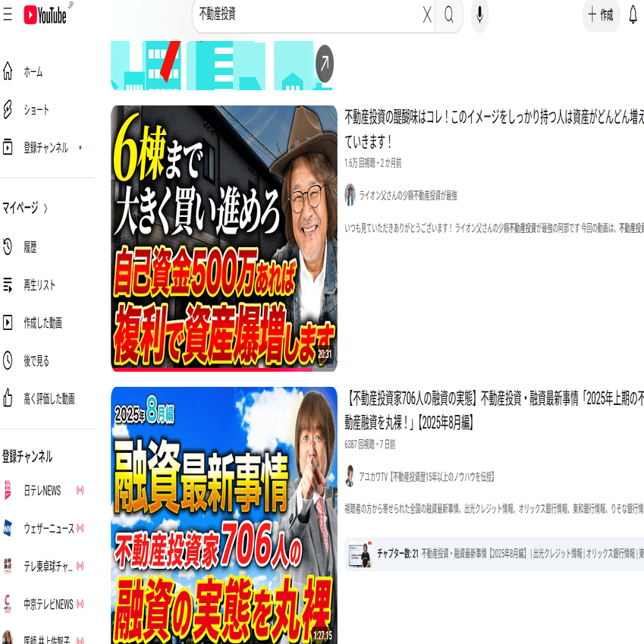Viewport: 644px width, 644px height.
Task: Click the description starting いつも見ていただきありがとう
Action: click(494, 228)
